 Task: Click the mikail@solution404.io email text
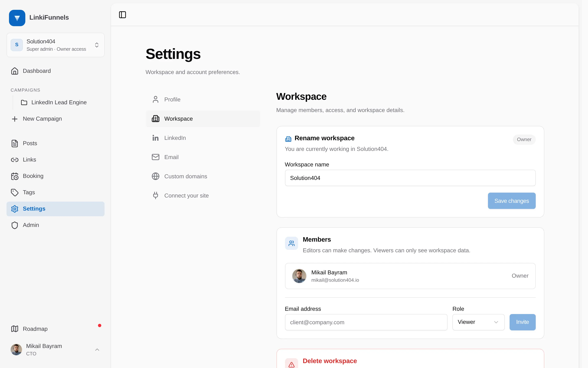(x=335, y=280)
